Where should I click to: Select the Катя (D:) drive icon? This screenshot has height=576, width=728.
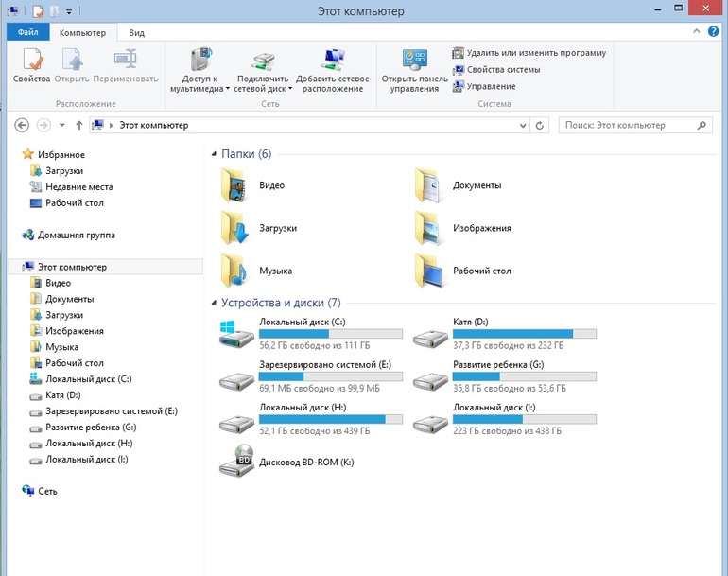click(430, 339)
